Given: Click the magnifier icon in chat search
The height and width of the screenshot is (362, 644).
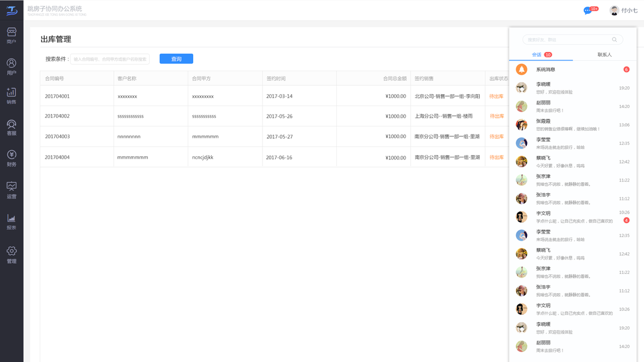Looking at the screenshot, I should [x=614, y=40].
